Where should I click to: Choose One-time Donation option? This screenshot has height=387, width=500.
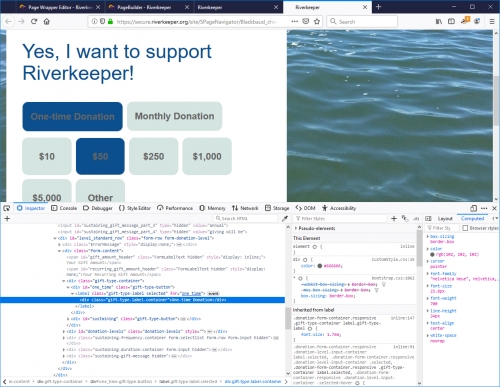coord(72,117)
